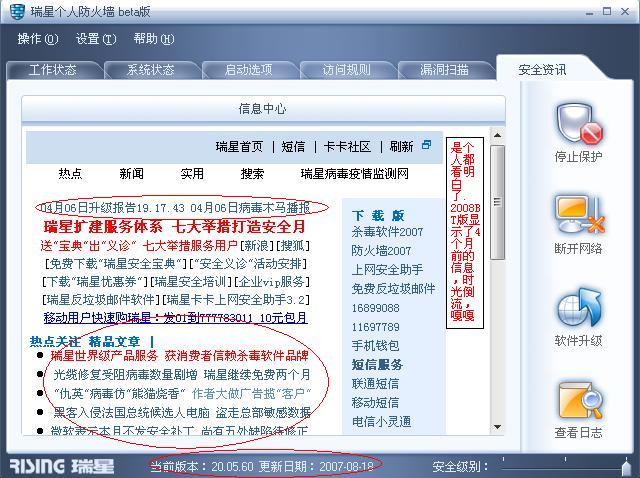Click the 停止保护 shield icon
This screenshot has height=478, width=640.
578,124
